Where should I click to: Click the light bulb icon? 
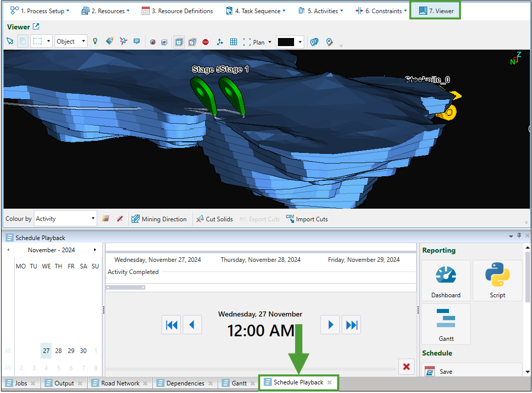click(95, 42)
